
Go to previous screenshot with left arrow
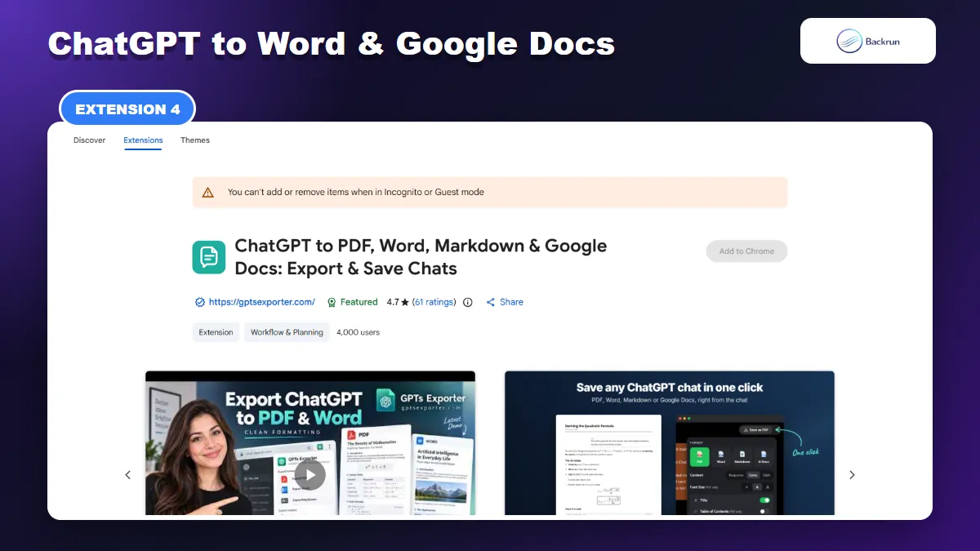[127, 475]
